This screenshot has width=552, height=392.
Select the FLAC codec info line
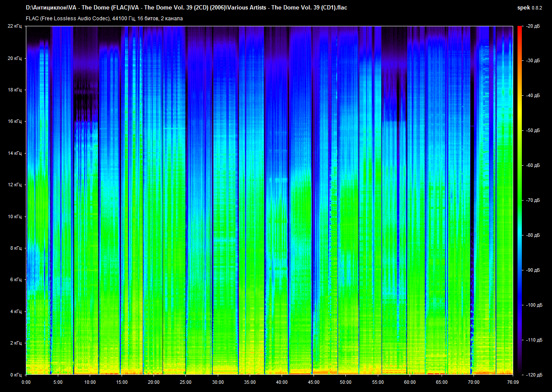tap(104, 19)
